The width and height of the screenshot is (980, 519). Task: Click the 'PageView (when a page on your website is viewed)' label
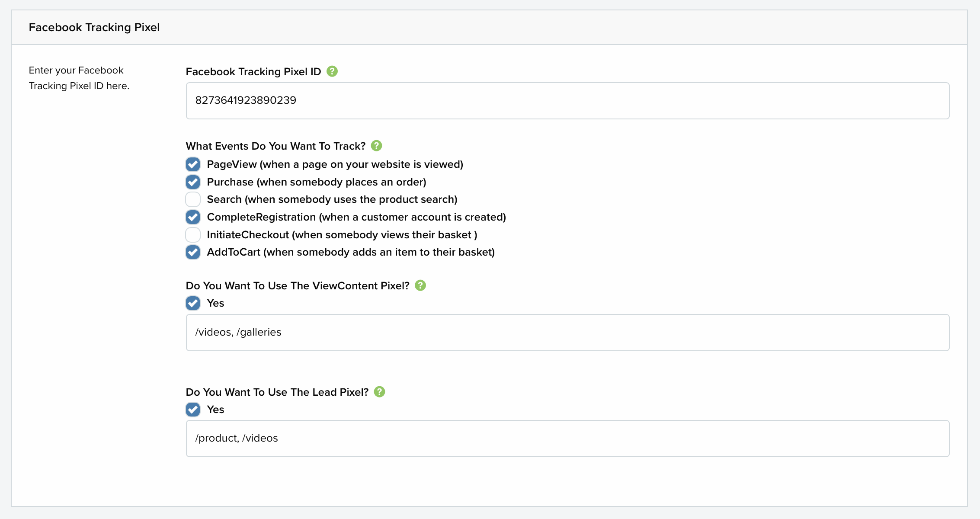(x=335, y=164)
